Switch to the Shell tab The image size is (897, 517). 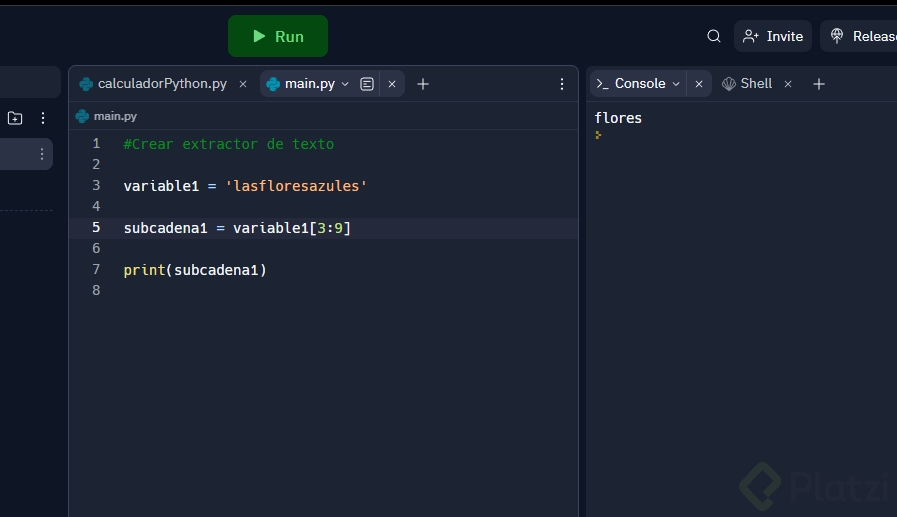tap(747, 83)
